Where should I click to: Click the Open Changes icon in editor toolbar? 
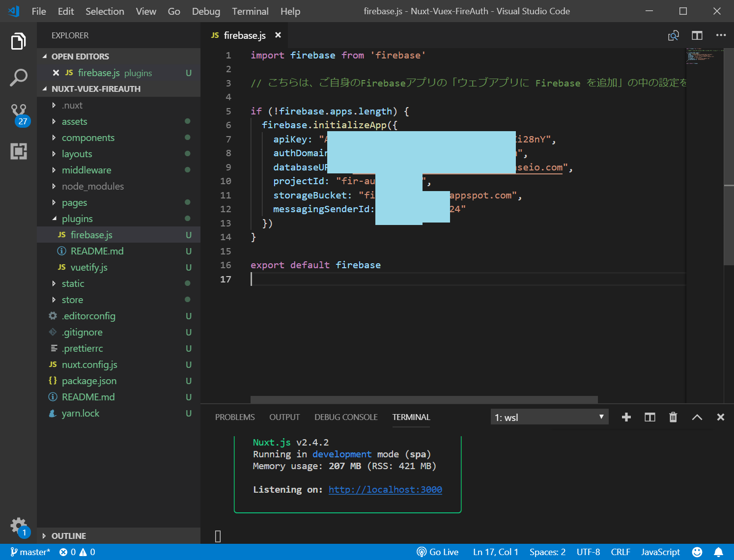(673, 35)
